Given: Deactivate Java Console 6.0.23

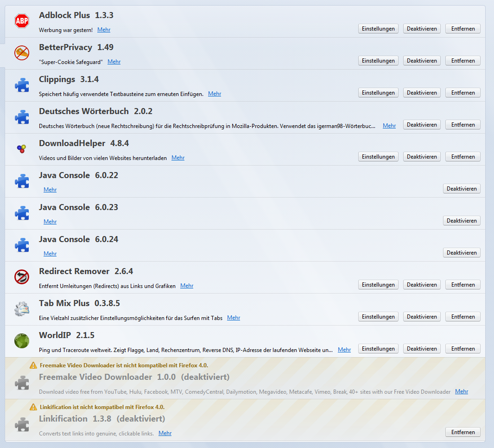Looking at the screenshot, I should pyautogui.click(x=462, y=221).
